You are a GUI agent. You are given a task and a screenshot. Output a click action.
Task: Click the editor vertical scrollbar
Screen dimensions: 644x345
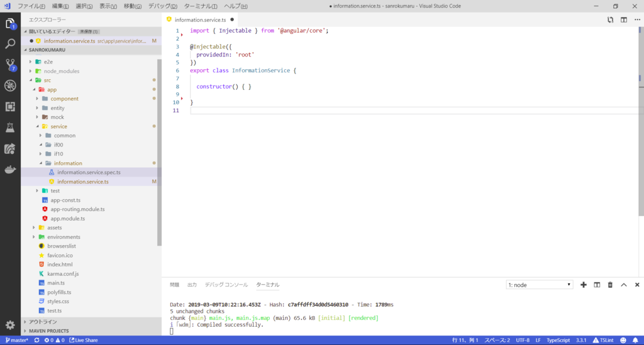click(x=641, y=121)
